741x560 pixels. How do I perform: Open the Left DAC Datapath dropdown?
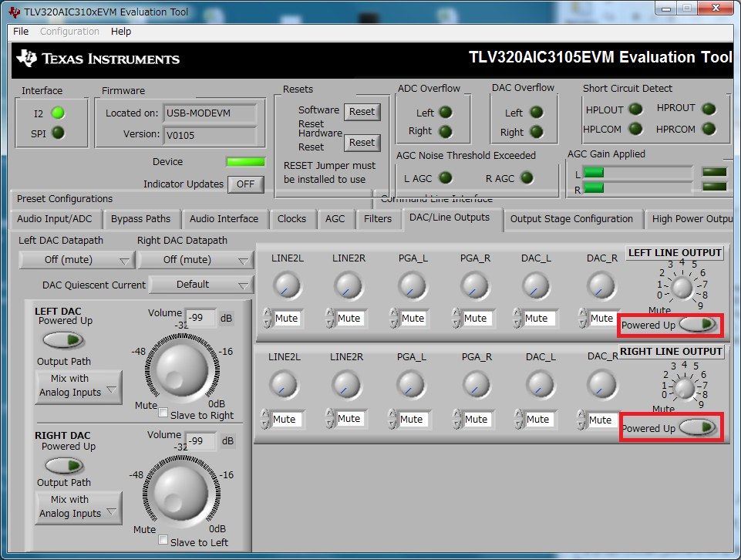(x=76, y=260)
